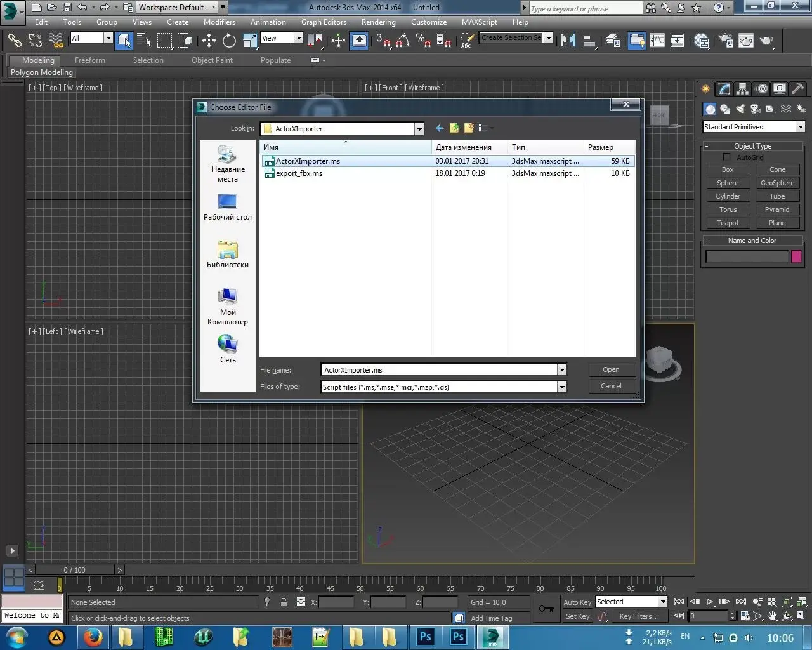Viewport: 812px width, 650px height.
Task: Select the Helpers category icon
Action: click(770, 109)
